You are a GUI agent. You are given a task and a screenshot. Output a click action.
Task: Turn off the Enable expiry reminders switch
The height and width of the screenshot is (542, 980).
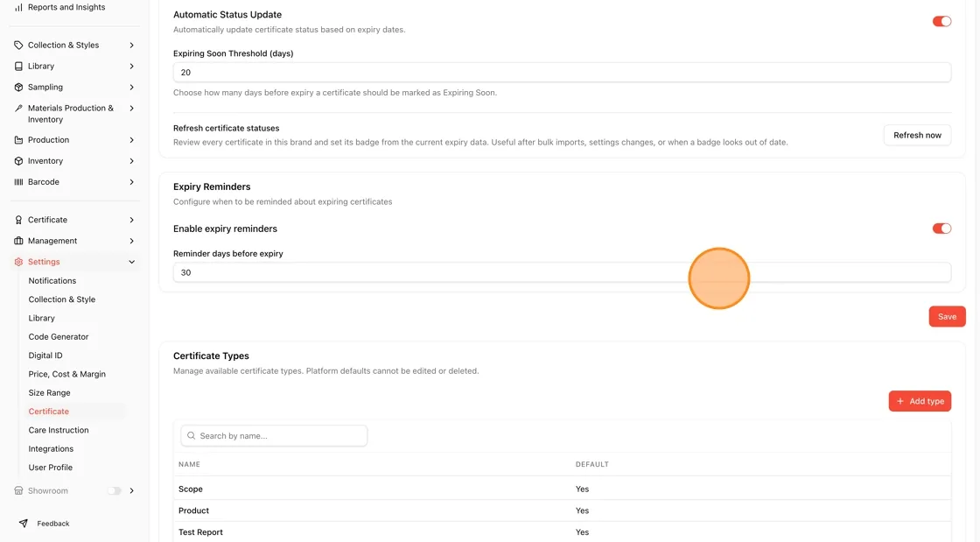pos(941,229)
